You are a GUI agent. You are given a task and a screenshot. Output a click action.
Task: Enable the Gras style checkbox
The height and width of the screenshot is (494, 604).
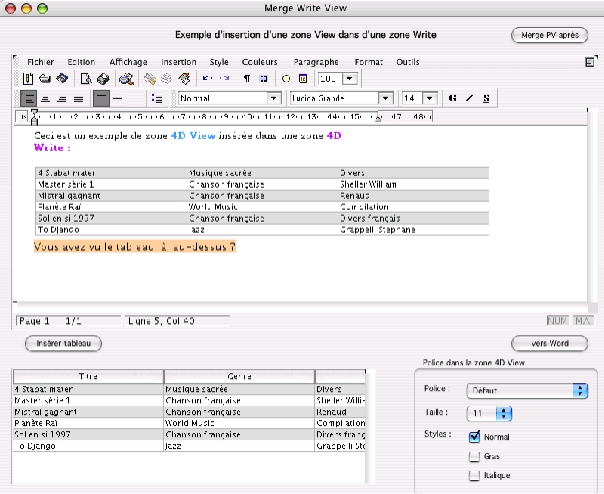pyautogui.click(x=475, y=457)
